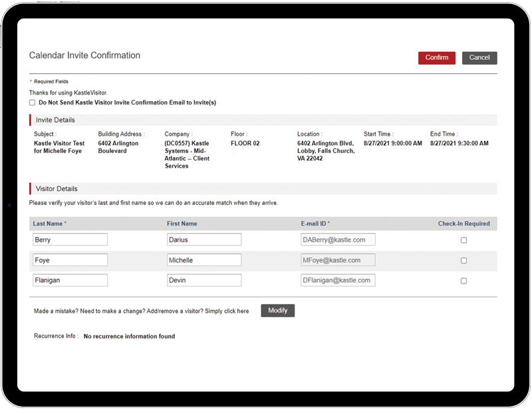The height and width of the screenshot is (414, 532).
Task: Edit the Devin first name field
Action: click(x=204, y=280)
